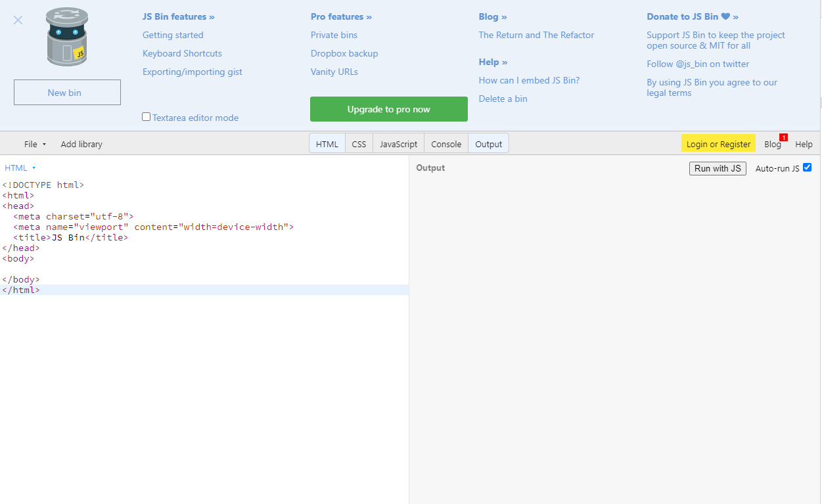Open the Private bins link

tap(334, 35)
